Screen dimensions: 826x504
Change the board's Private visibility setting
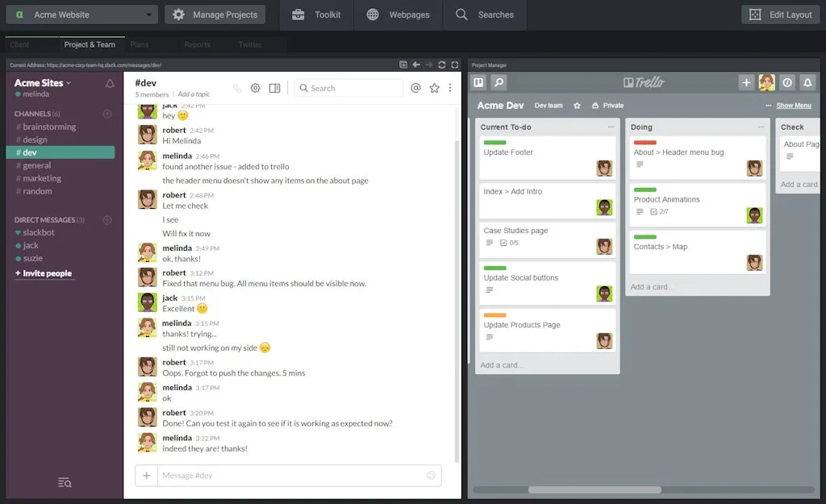point(607,105)
